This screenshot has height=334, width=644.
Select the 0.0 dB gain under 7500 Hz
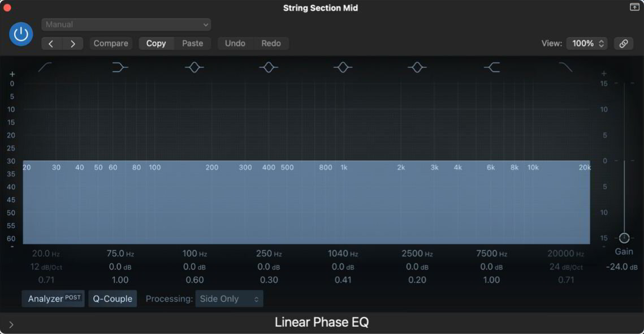(492, 267)
